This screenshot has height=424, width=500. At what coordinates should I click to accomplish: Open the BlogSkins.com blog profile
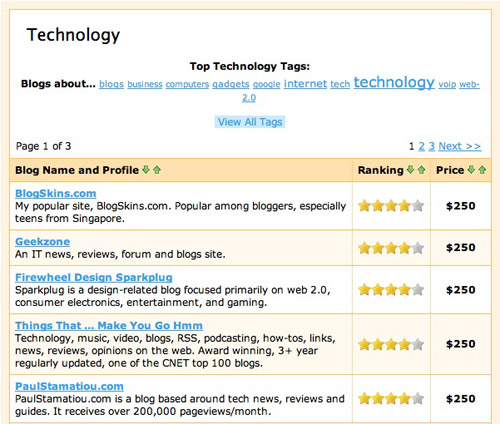click(56, 193)
